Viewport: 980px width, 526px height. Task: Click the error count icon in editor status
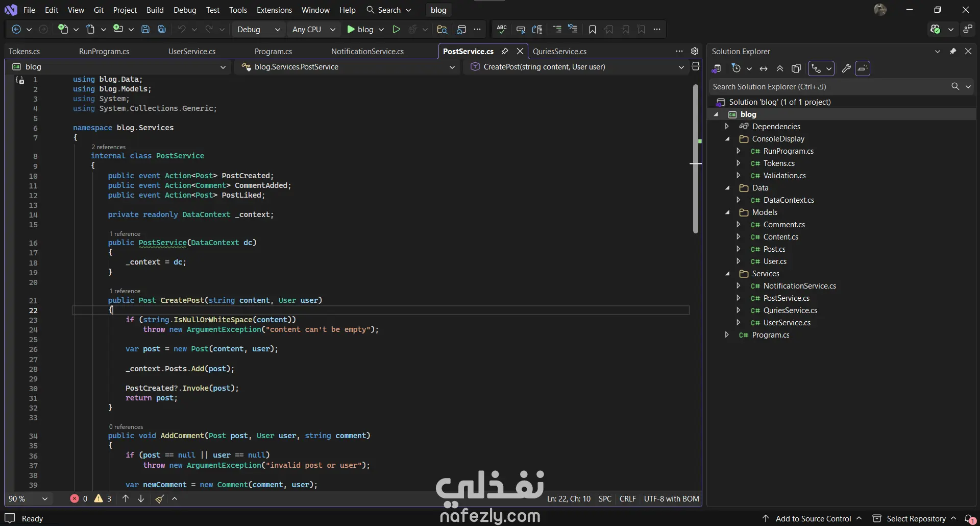tap(75, 498)
